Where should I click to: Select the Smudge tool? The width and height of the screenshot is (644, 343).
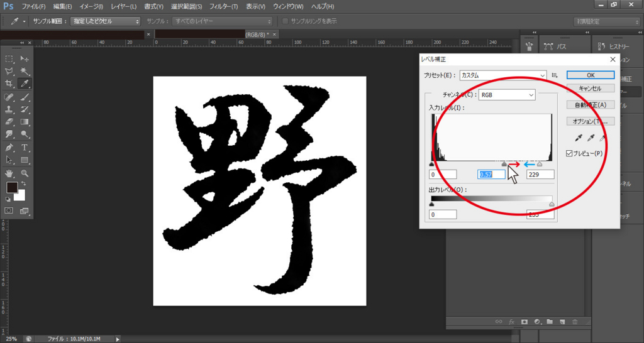(9, 134)
